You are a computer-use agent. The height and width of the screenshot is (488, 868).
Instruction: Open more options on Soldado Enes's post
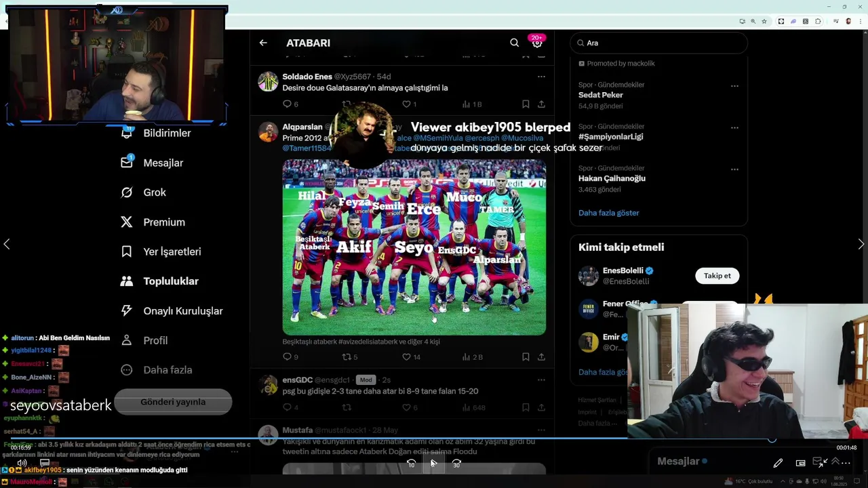click(x=541, y=77)
